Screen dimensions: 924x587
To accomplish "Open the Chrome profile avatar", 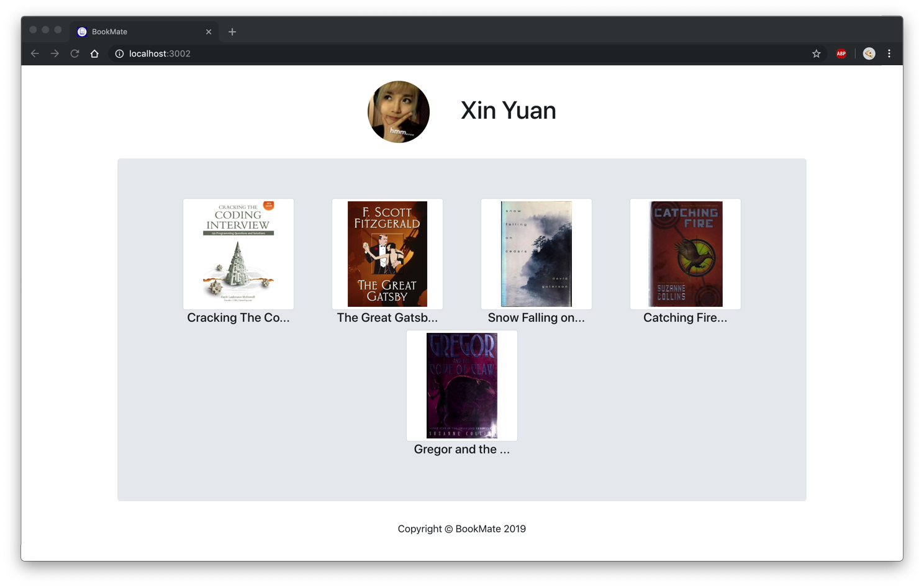I will point(869,53).
